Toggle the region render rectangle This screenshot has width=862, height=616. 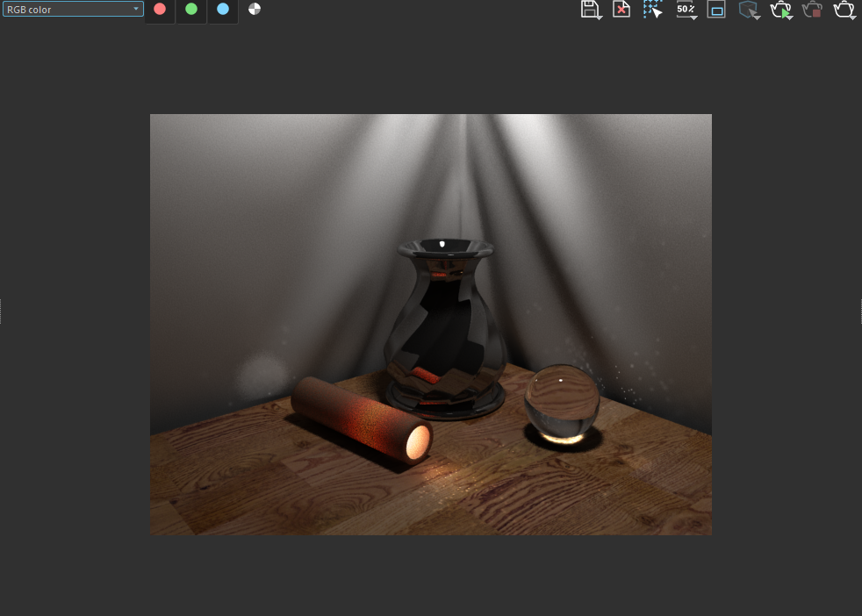coord(716,10)
